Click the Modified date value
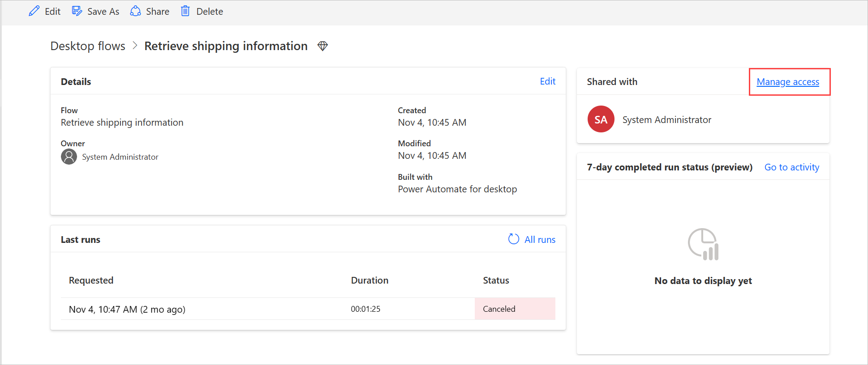The image size is (868, 365). pos(432,156)
